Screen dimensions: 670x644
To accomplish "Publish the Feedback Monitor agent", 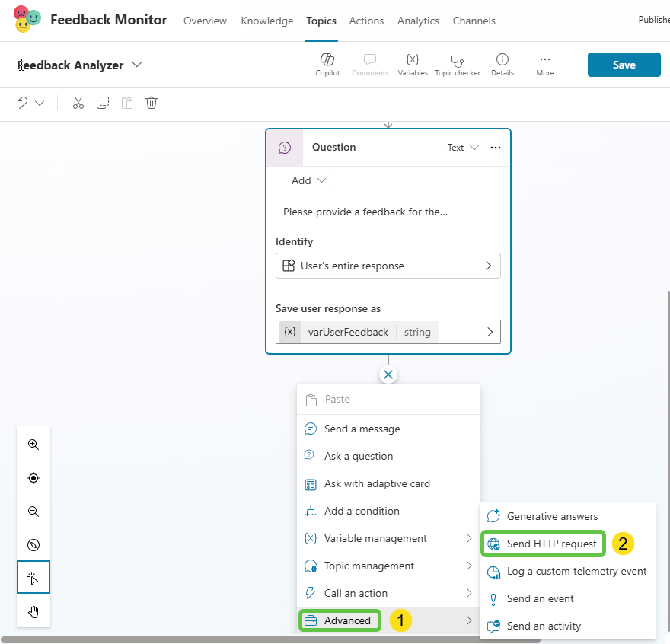I will 652,20.
